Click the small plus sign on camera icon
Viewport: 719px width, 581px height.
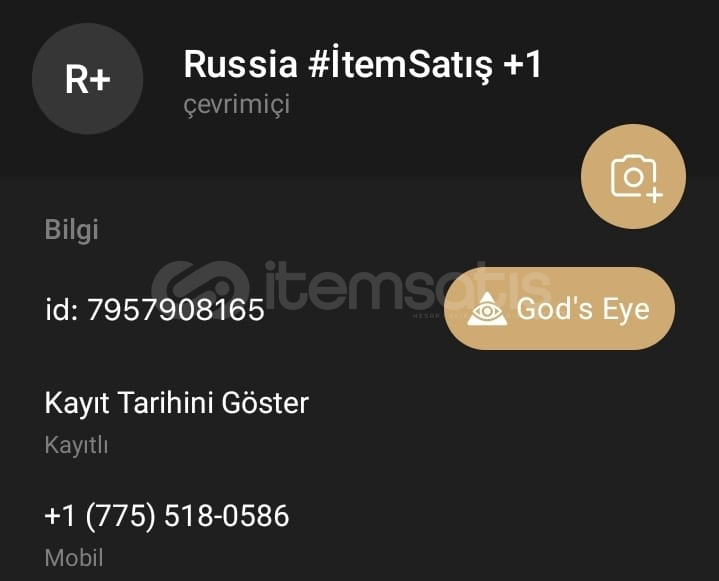click(654, 195)
